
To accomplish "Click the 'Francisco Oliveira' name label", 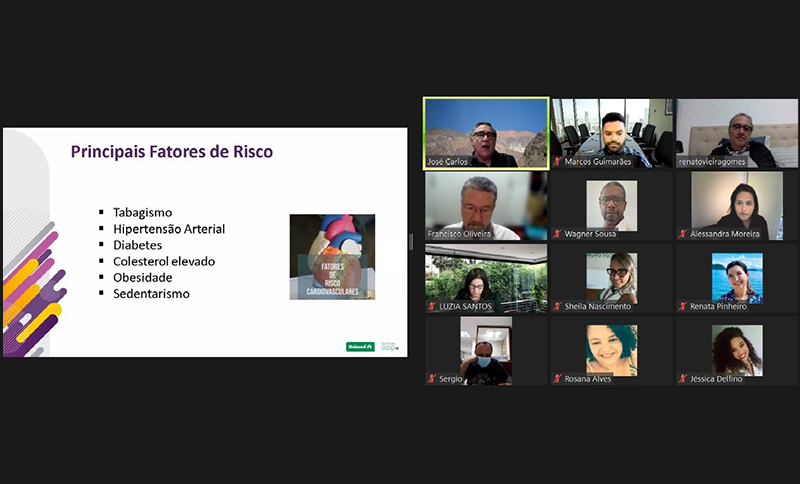I will coord(459,234).
